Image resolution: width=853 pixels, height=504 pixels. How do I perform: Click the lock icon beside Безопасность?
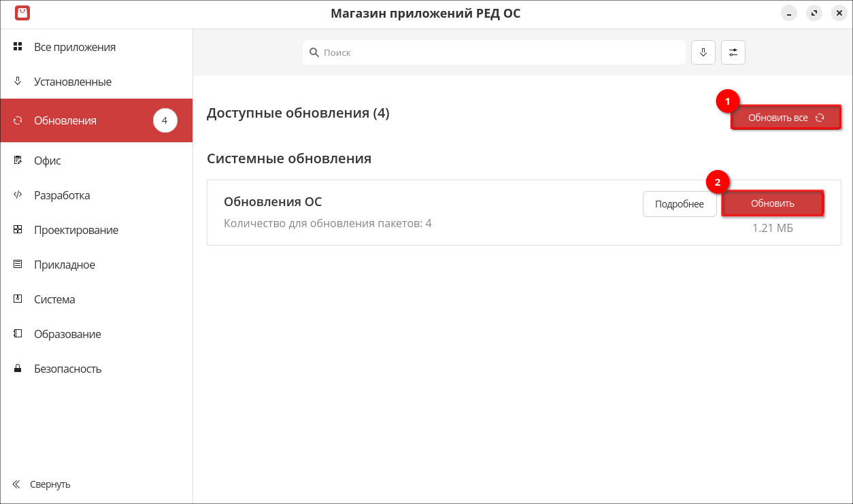coord(18,369)
